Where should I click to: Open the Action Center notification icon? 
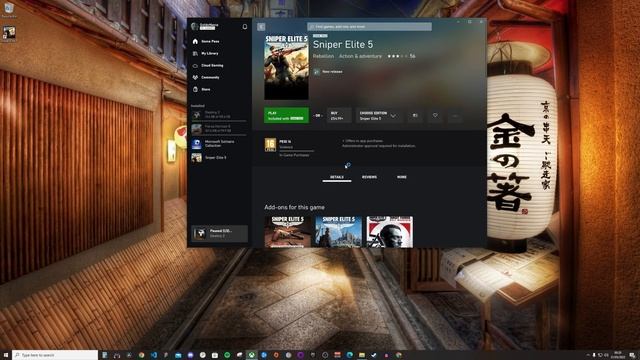pyautogui.click(x=632, y=356)
